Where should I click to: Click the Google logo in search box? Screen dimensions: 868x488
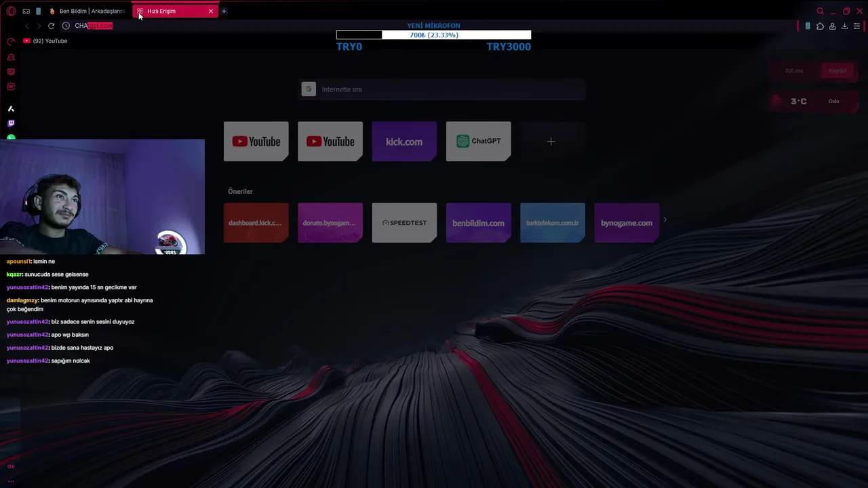(x=309, y=89)
